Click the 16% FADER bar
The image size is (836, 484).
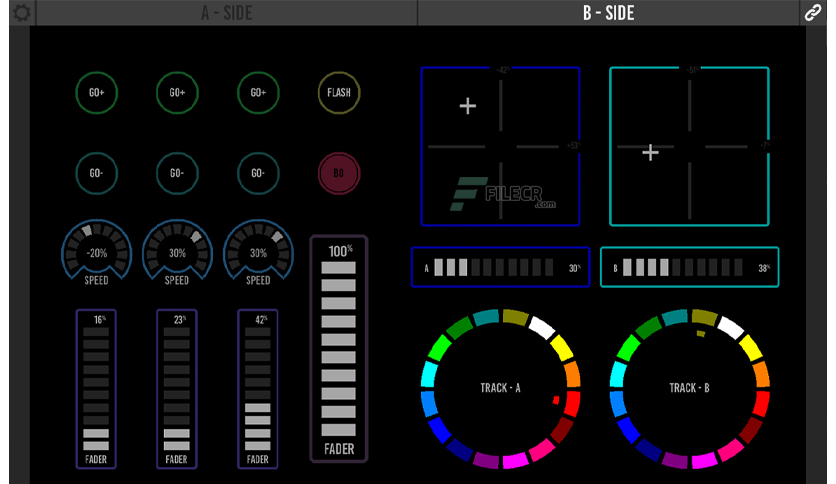(96, 389)
